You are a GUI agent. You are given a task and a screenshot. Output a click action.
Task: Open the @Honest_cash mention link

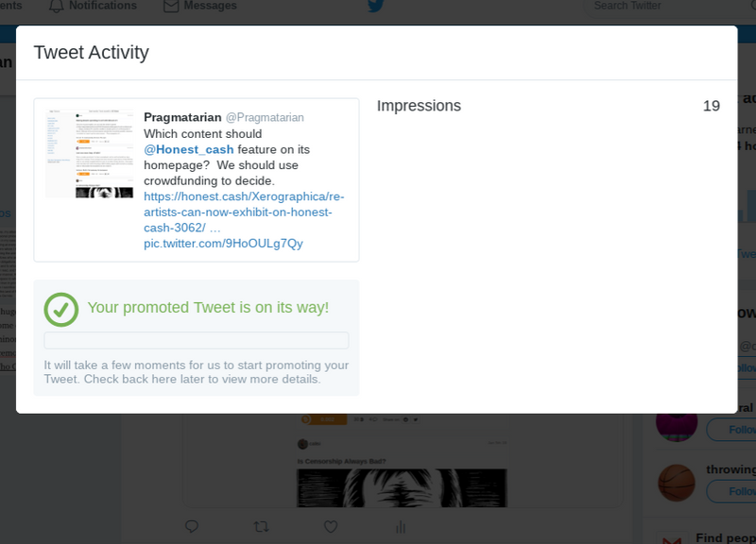click(x=189, y=149)
